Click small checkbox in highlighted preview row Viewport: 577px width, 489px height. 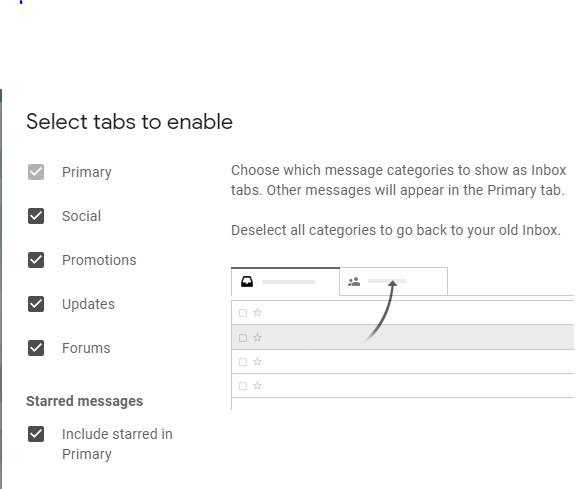click(x=243, y=338)
